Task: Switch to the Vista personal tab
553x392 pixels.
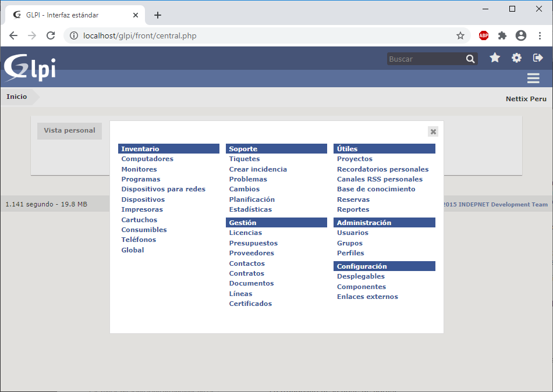Action: 69,131
